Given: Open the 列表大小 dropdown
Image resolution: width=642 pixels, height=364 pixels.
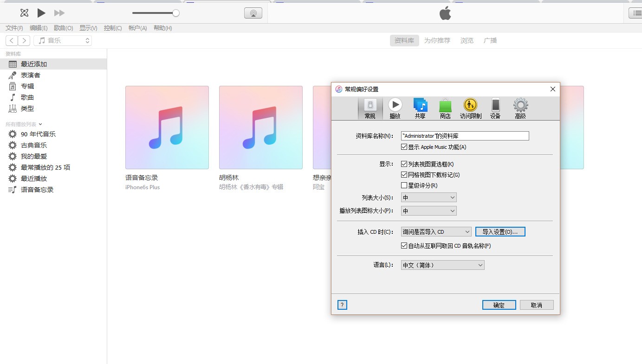Looking at the screenshot, I should 429,198.
